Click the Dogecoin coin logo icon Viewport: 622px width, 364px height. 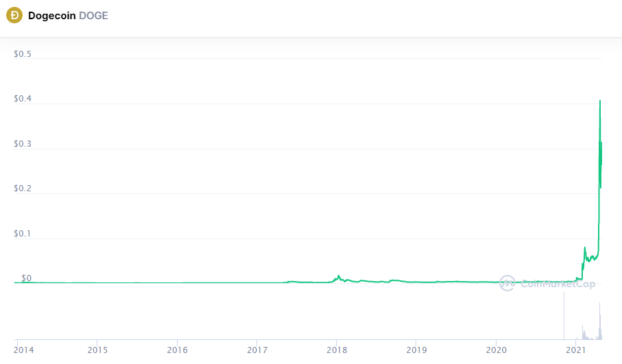14,16
